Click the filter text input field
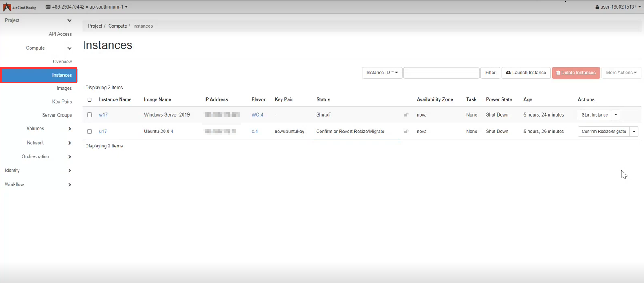This screenshot has height=283, width=644. [441, 73]
